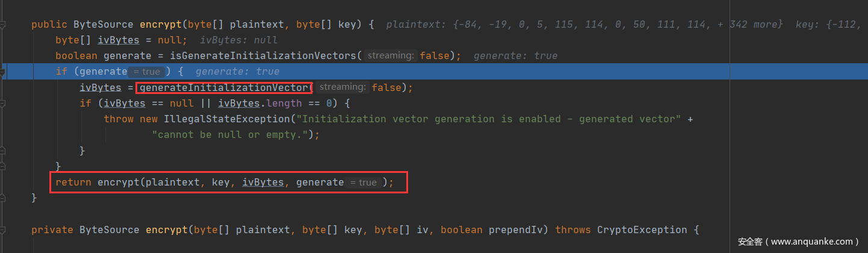Fold the private encrypt method declaration
868x253 pixels.
(3, 230)
